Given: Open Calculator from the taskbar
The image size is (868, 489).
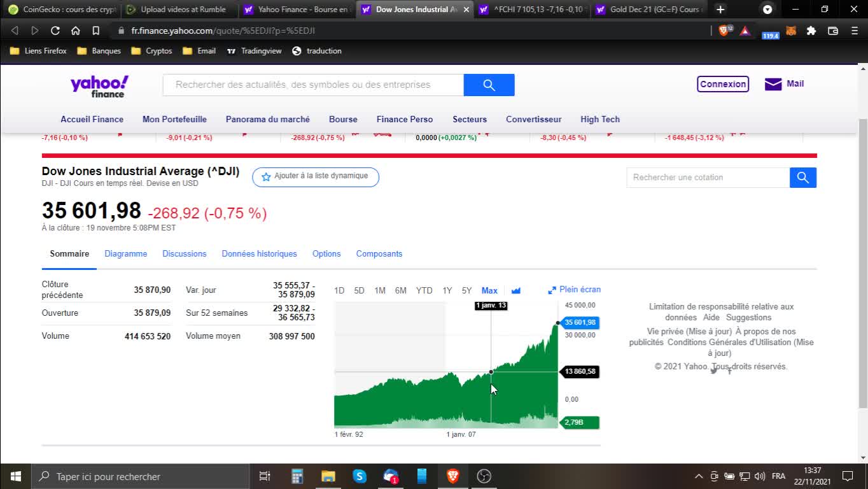Looking at the screenshot, I should click(x=297, y=476).
